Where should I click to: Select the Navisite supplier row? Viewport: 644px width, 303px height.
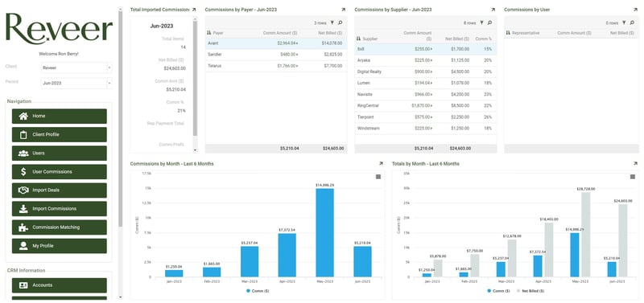pos(426,94)
